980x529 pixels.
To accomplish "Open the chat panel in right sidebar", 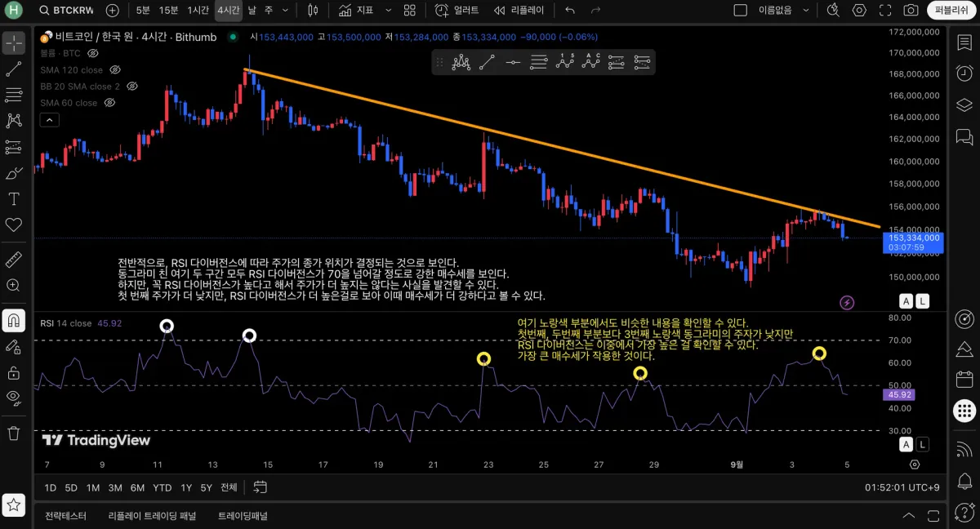I will point(964,136).
